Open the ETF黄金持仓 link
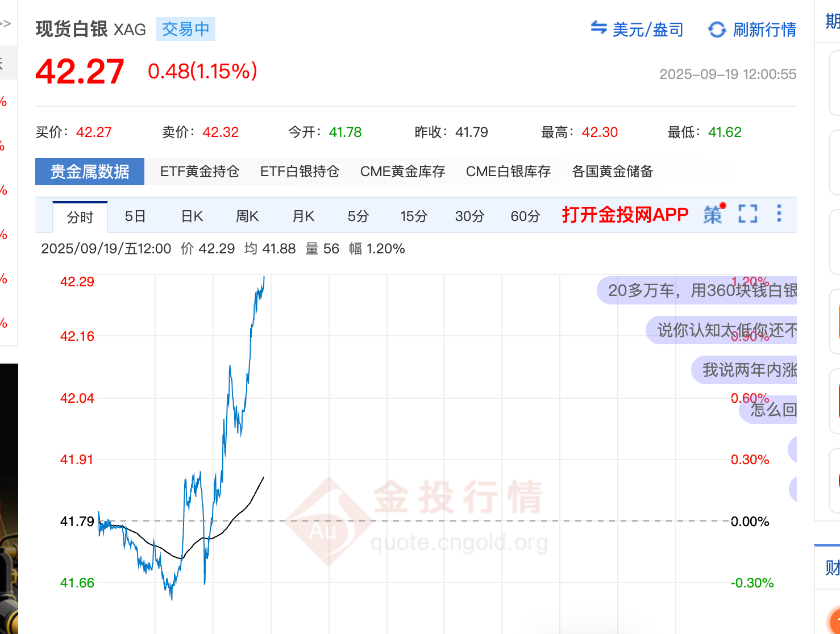 point(199,172)
